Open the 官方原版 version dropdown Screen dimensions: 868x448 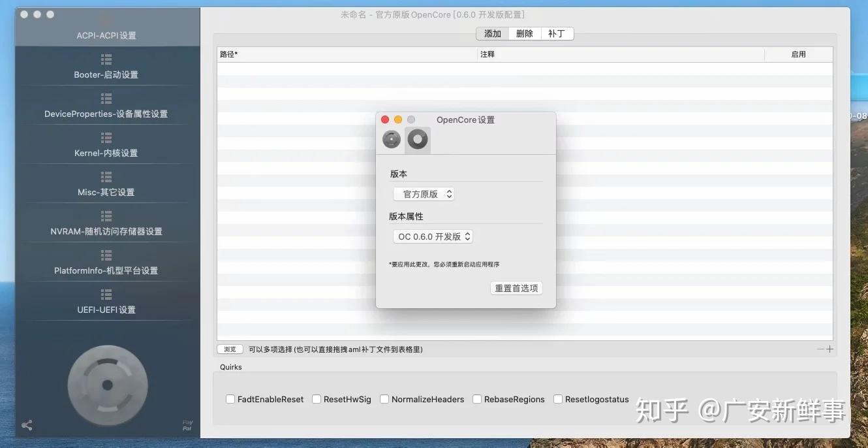pos(424,193)
